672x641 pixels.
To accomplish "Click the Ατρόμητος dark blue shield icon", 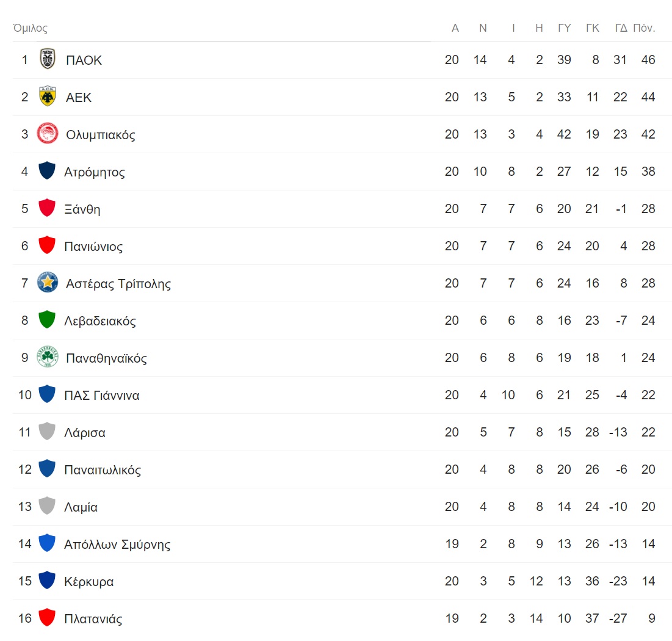I will click(x=47, y=171).
